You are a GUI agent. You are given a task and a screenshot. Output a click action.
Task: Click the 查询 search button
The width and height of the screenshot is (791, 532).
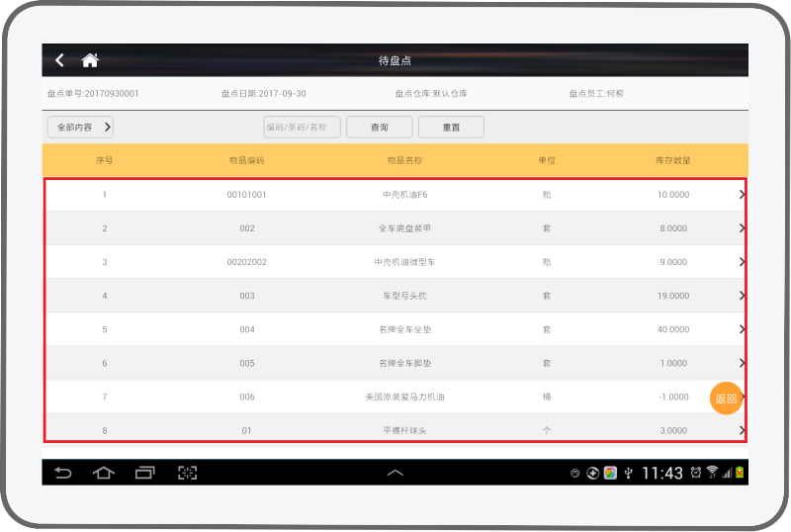point(379,128)
